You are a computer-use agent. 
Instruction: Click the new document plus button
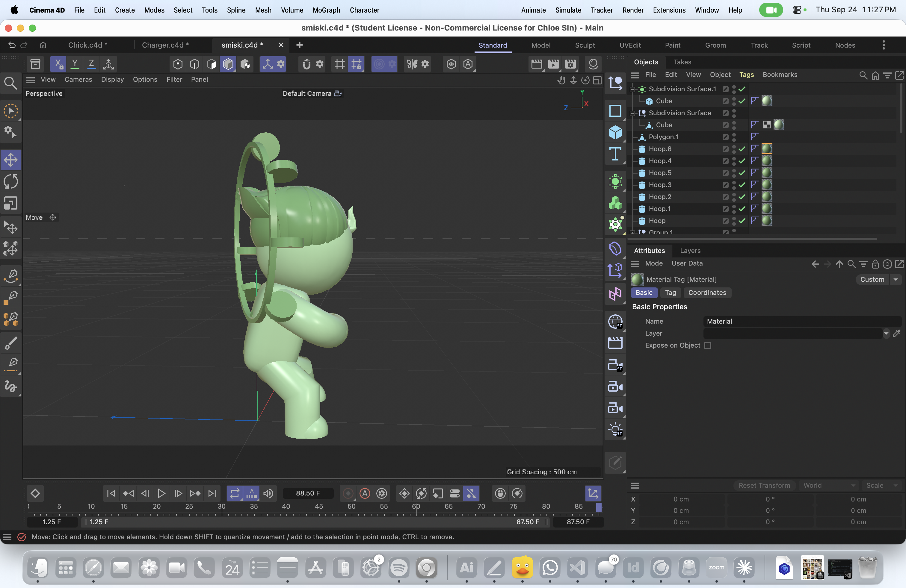[300, 45]
